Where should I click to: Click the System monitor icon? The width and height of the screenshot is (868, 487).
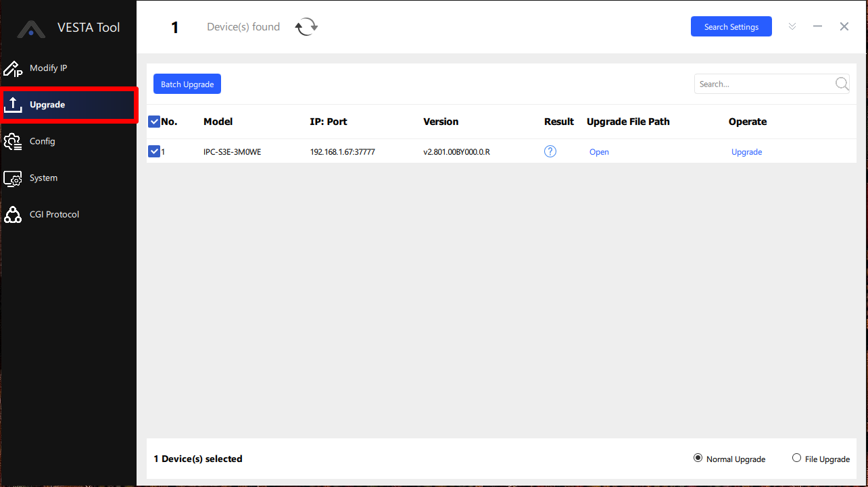[x=13, y=178]
